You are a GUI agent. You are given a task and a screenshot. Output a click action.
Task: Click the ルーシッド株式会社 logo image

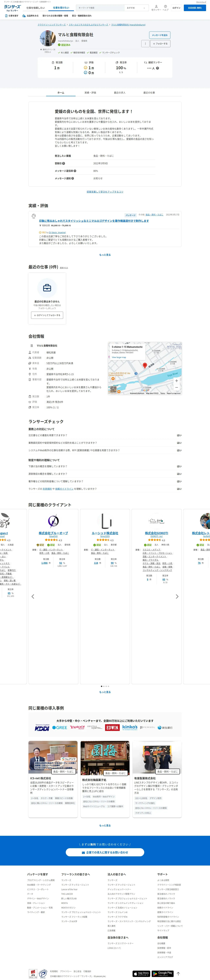(x=105, y=521)
